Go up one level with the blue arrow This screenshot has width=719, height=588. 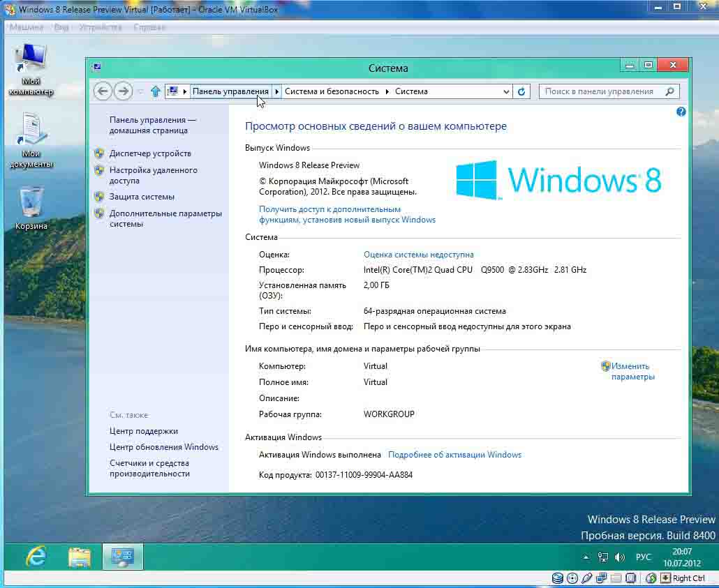click(156, 91)
